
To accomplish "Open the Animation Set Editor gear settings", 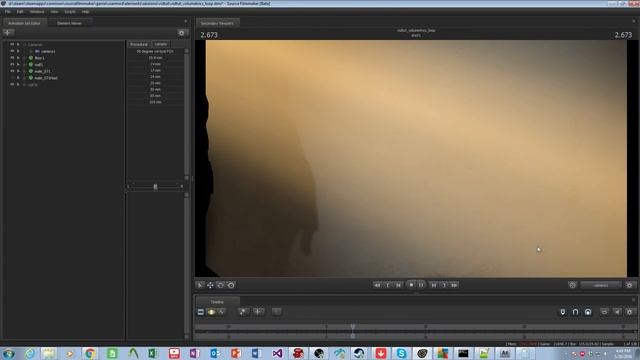I will tap(182, 33).
